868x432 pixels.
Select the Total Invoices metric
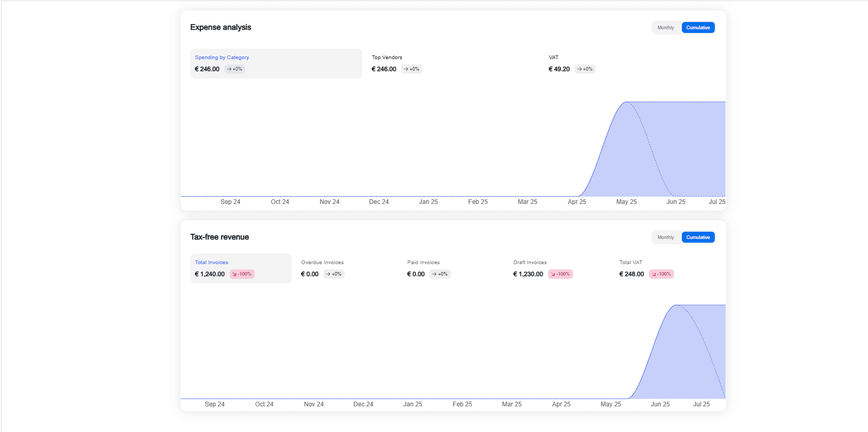(241, 268)
